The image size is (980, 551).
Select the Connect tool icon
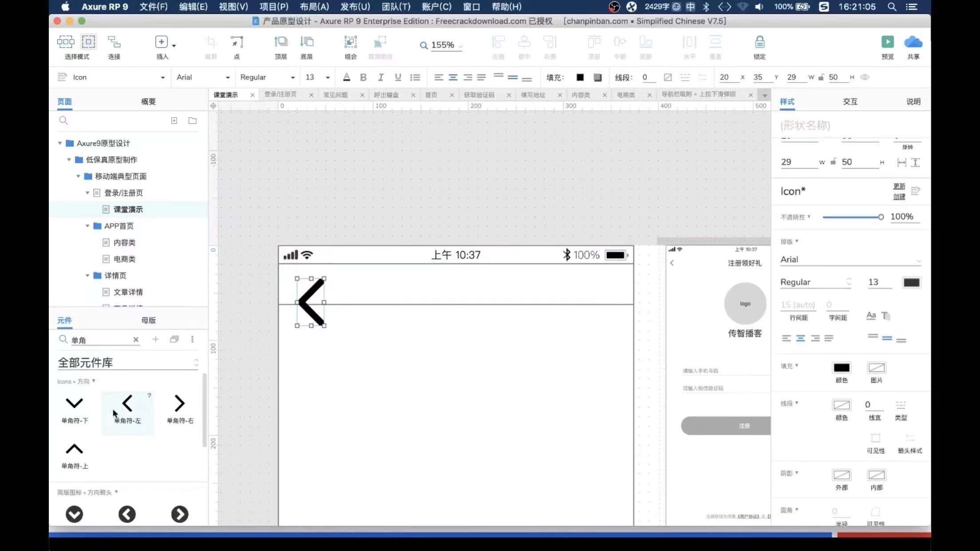114,42
